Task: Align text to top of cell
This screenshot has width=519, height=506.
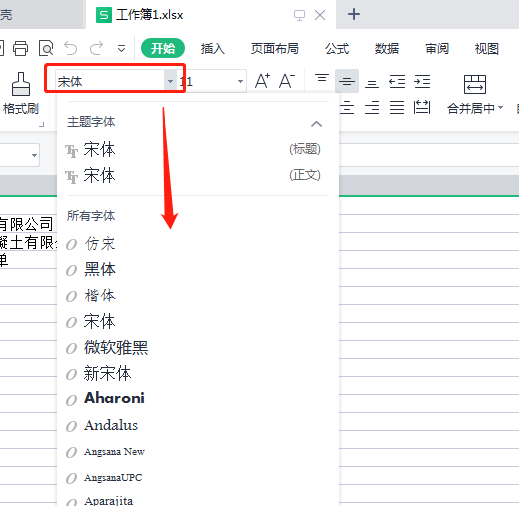Action: pos(322,78)
